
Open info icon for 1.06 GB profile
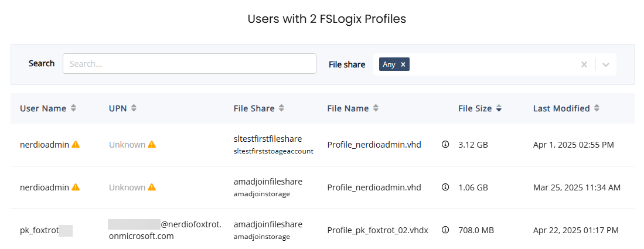point(445,187)
